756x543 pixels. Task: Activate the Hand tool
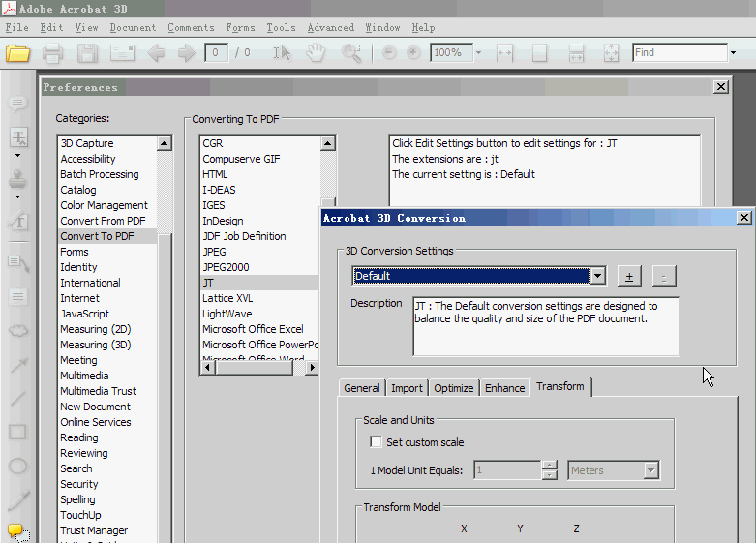316,52
